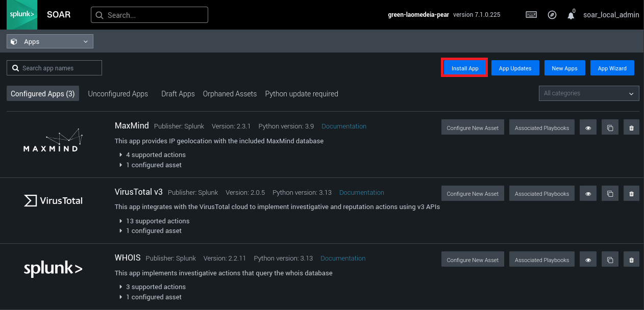Open the Apps navigation dropdown
The height and width of the screenshot is (310, 644).
pos(50,42)
